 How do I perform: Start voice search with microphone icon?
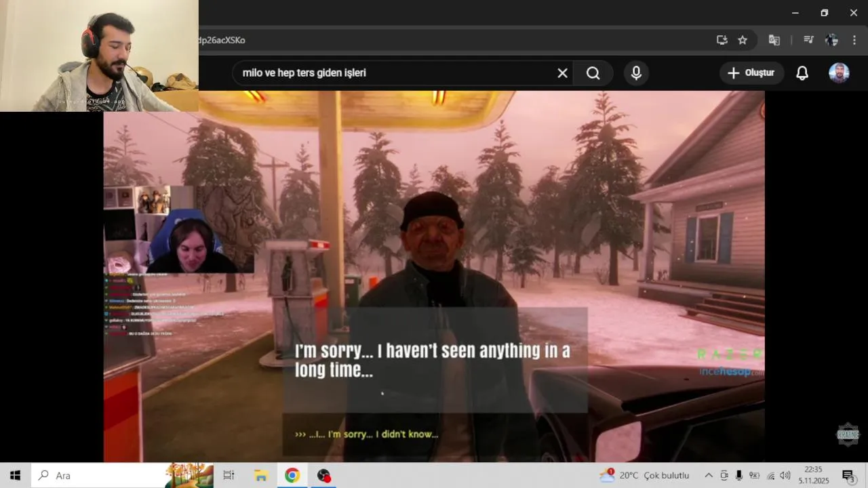[x=636, y=73]
